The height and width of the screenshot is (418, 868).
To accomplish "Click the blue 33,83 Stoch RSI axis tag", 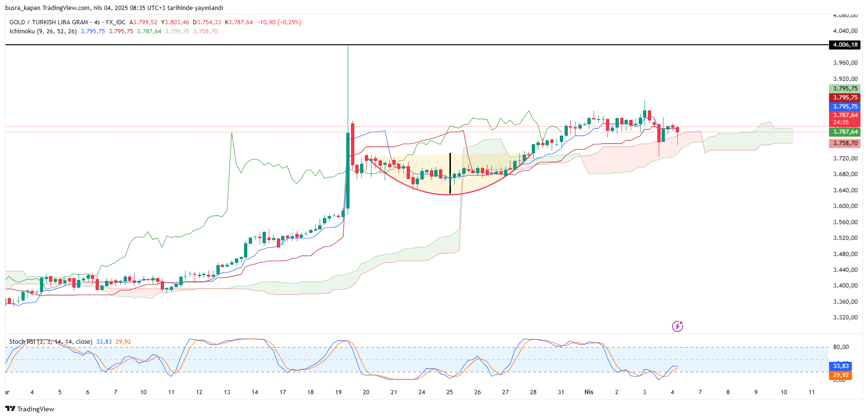I will (841, 366).
